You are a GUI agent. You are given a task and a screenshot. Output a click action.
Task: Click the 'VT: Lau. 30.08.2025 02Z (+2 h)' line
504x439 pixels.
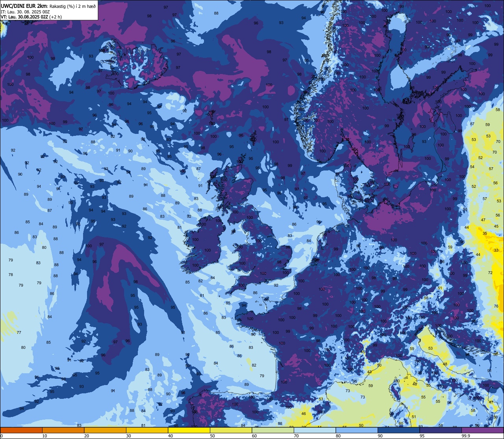click(x=31, y=17)
